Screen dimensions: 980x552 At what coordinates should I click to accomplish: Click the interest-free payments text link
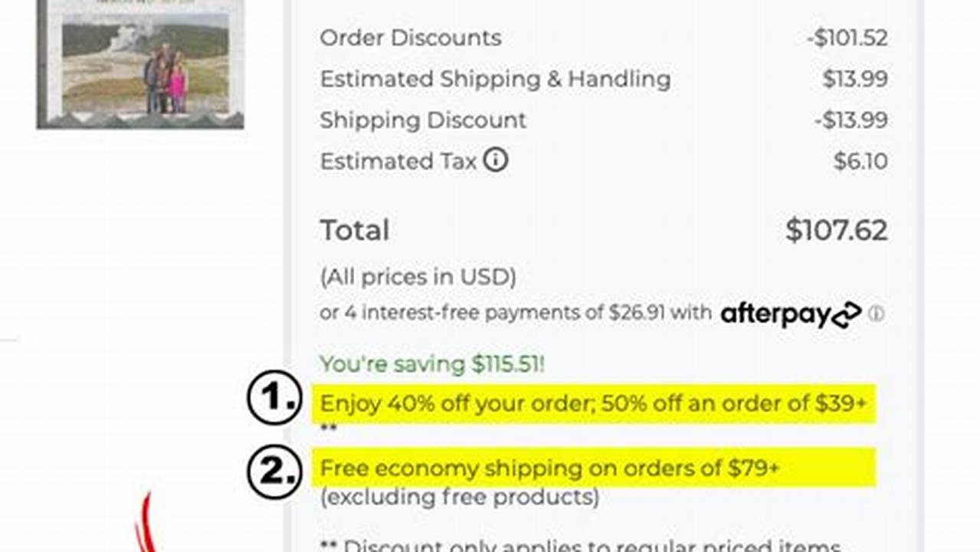(512, 313)
